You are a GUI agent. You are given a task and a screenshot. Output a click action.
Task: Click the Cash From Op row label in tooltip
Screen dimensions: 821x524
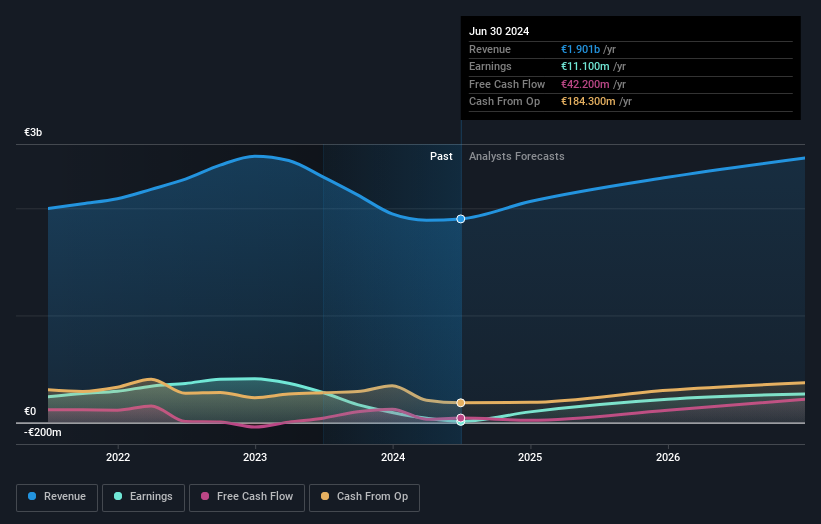pos(504,102)
